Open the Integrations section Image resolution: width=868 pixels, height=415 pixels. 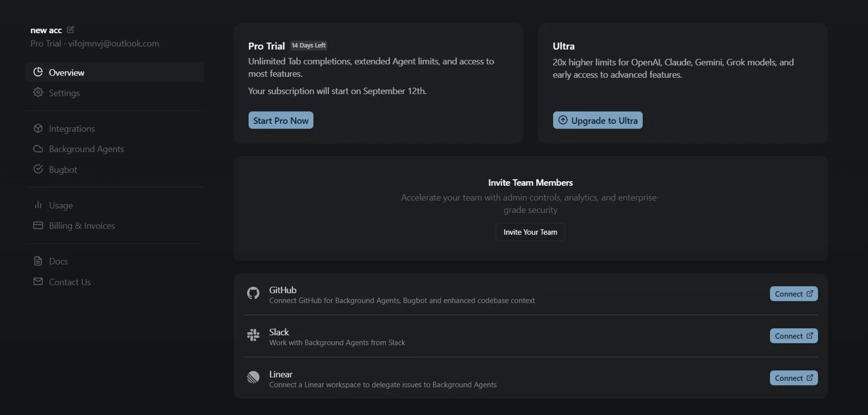click(115, 128)
